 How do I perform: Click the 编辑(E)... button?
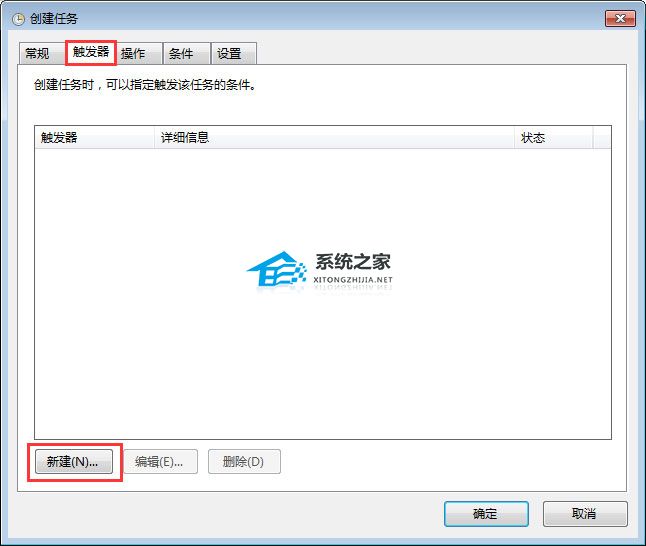(160, 462)
